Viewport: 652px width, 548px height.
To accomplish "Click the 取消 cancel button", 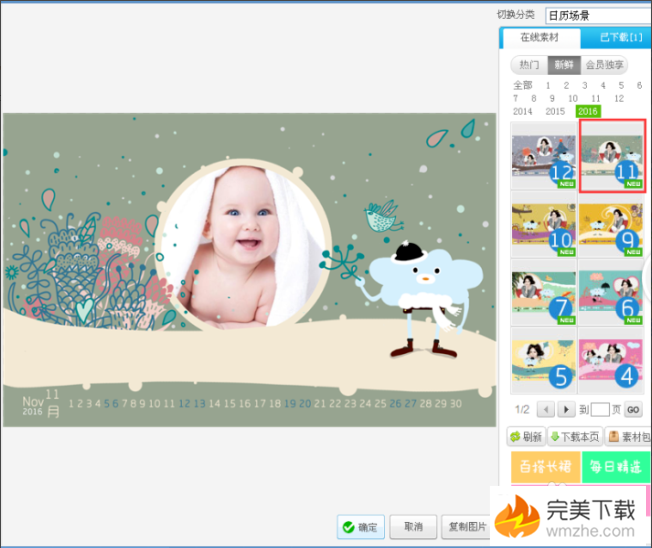I will tap(413, 527).
